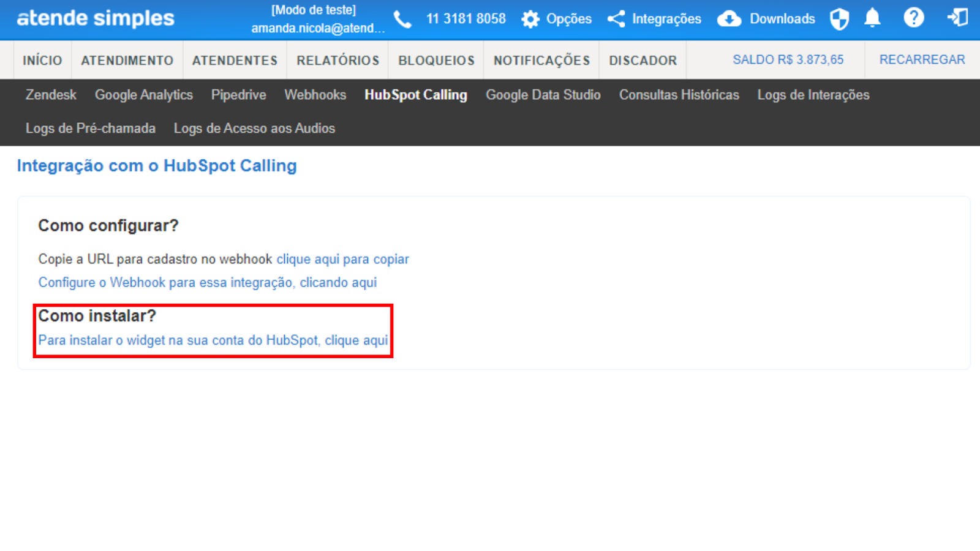The width and height of the screenshot is (980, 551).
Task: Open the Google Analytics submenu item
Action: pos(144,95)
